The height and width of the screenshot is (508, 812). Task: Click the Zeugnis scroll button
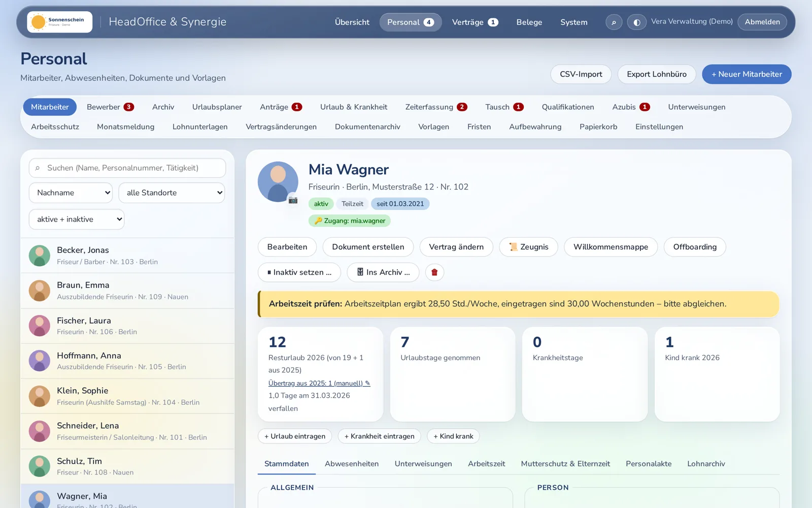tap(528, 247)
